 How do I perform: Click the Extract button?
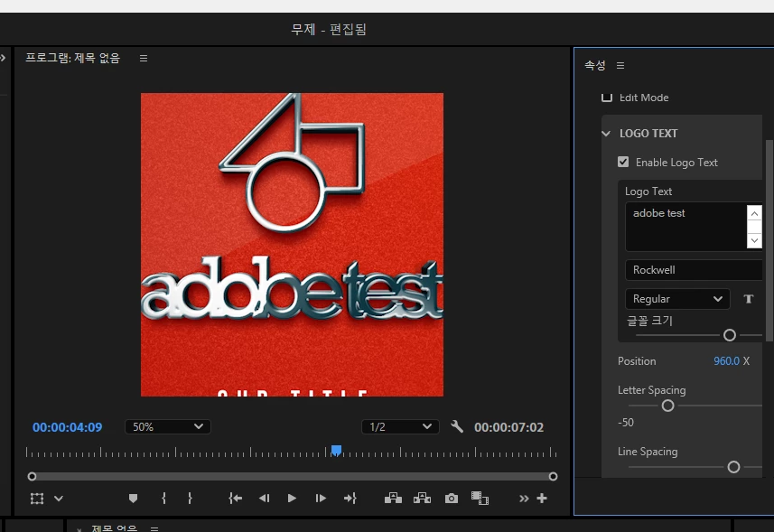(x=422, y=499)
